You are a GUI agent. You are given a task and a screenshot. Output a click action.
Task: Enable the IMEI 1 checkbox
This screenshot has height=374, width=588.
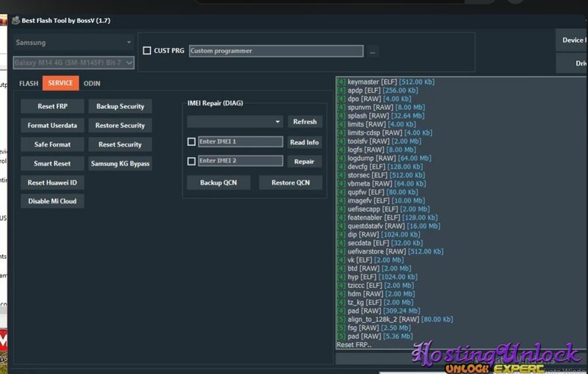point(191,141)
